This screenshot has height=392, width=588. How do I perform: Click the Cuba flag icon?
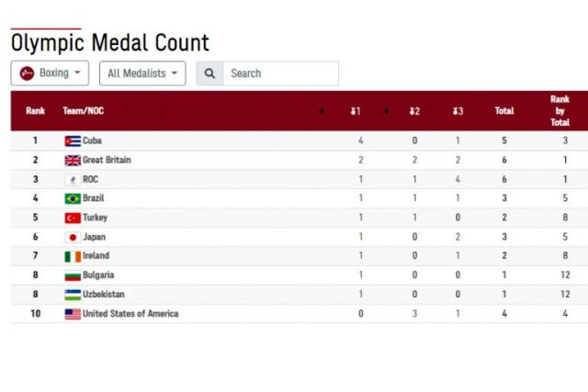73,140
